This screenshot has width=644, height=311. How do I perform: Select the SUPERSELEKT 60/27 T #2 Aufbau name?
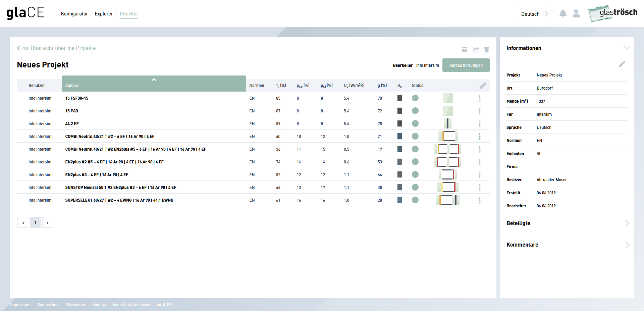119,200
